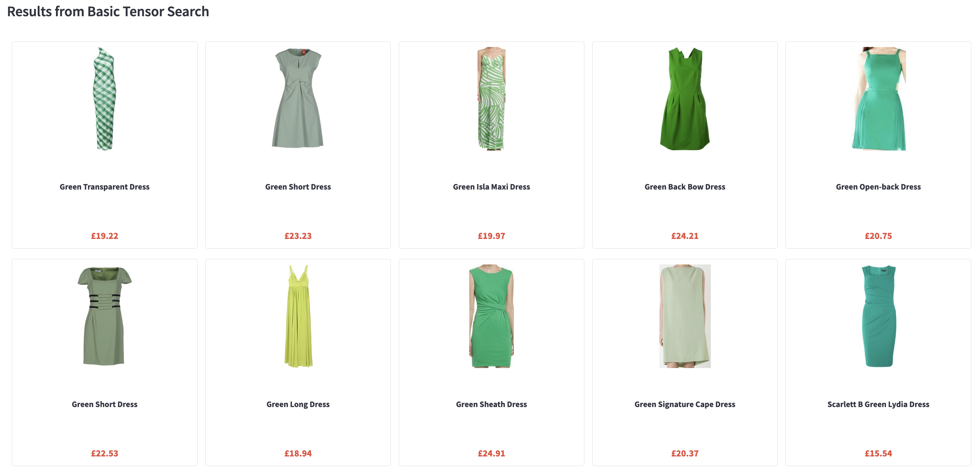View the Green Signature Cape Dress image
Image resolution: width=980 pixels, height=473 pixels.
pos(685,316)
